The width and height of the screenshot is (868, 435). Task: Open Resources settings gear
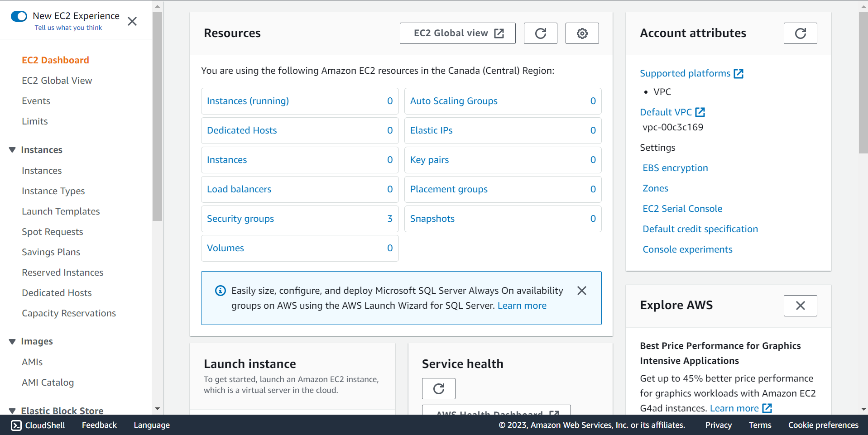click(582, 33)
